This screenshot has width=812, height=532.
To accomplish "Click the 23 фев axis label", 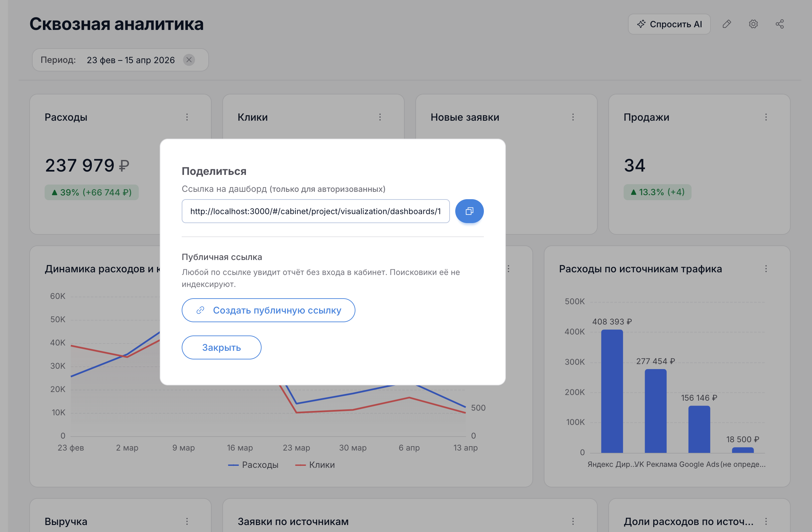I will [71, 448].
